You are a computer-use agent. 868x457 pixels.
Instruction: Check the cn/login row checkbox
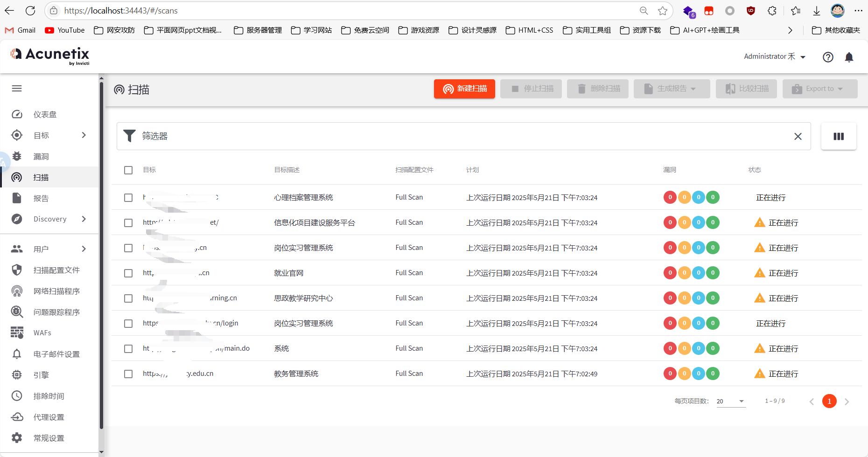pyautogui.click(x=128, y=324)
